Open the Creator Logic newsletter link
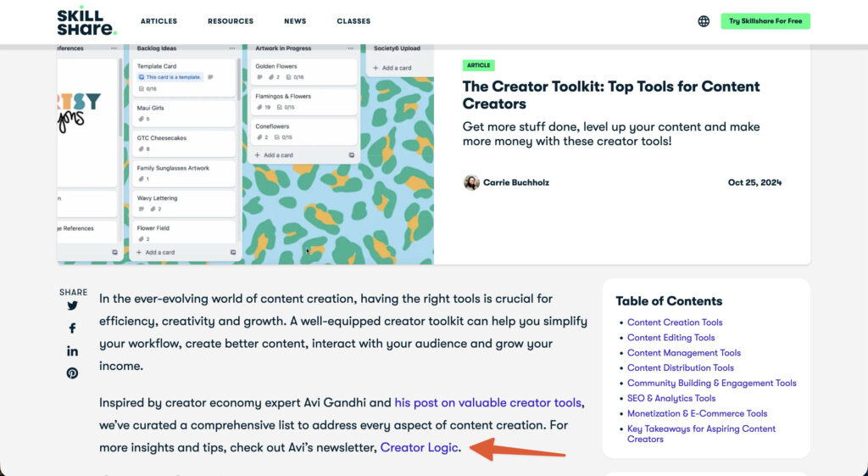 tap(420, 447)
